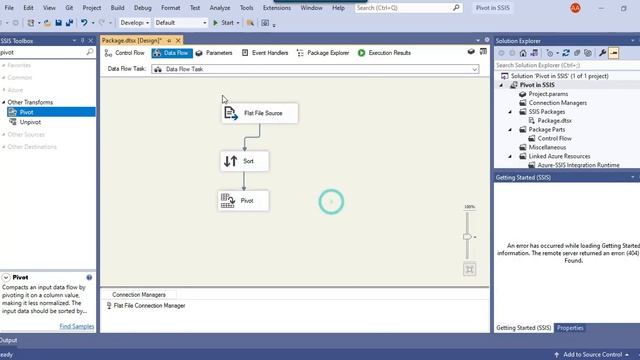Expand the Favorites toolbox group

(4, 65)
